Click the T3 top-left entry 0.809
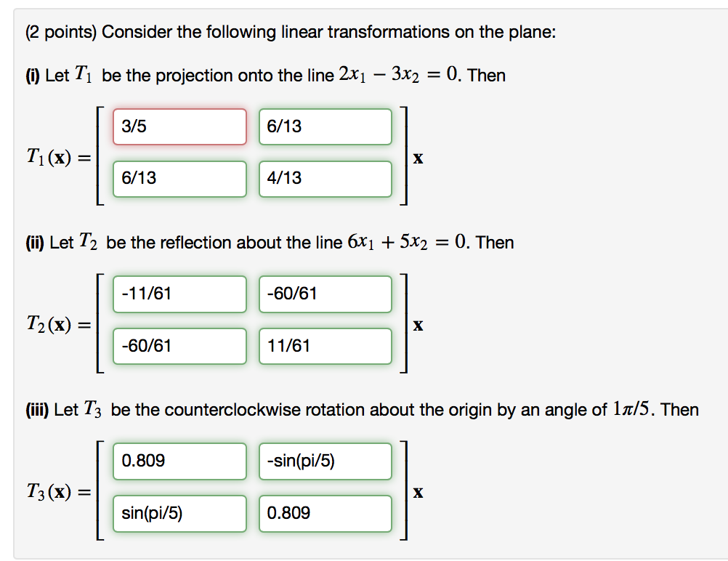The image size is (728, 561). [179, 461]
